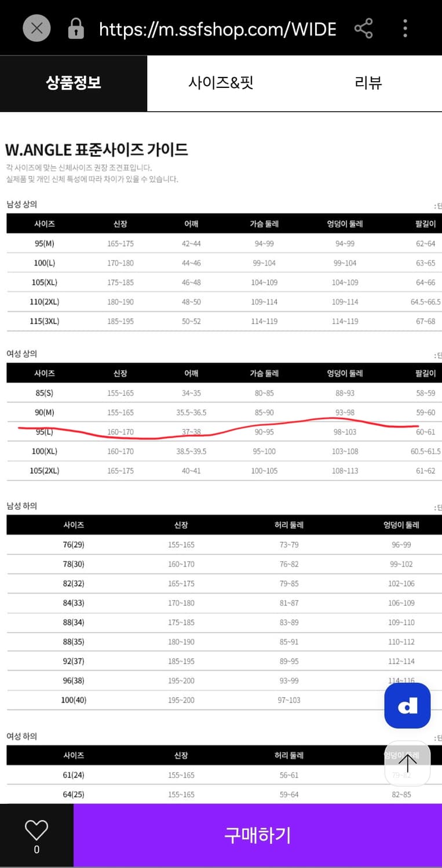Tap the 여성 하의 size table header

click(x=221, y=755)
